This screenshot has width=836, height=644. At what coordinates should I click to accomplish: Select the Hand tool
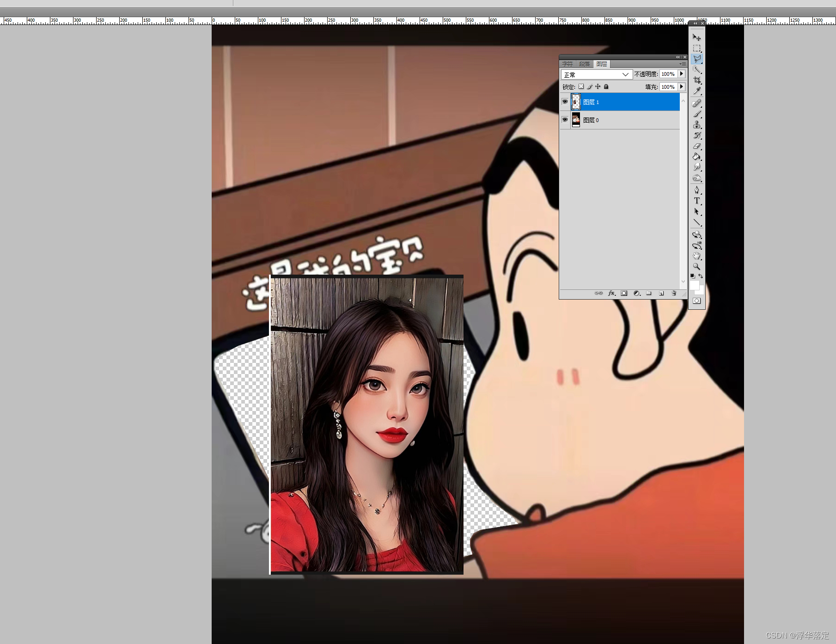click(697, 256)
